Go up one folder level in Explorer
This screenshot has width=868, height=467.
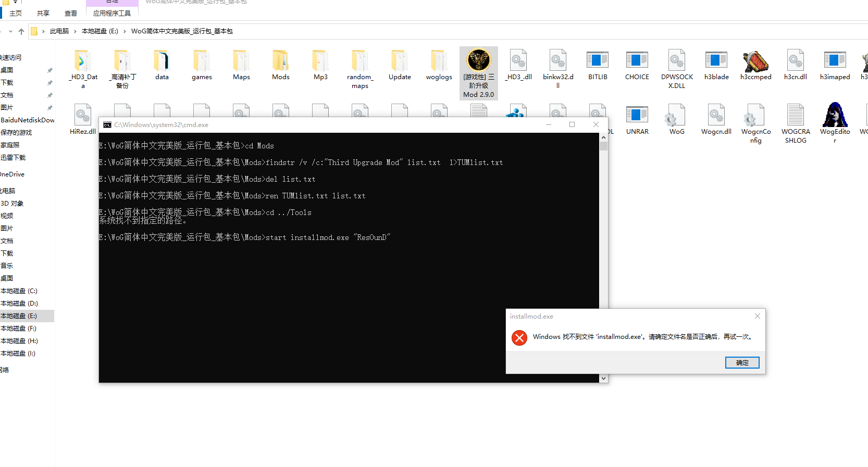[21, 31]
